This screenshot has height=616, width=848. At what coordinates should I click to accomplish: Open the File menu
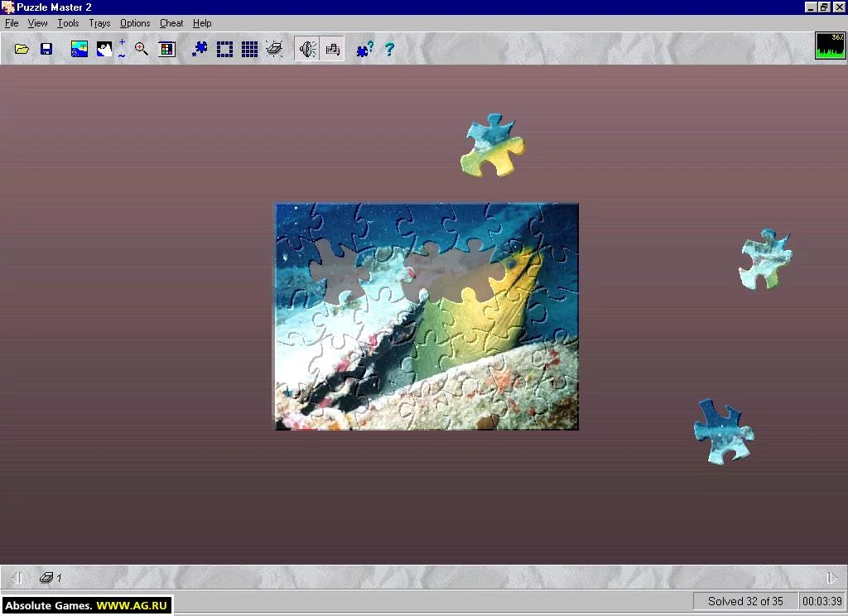point(12,23)
